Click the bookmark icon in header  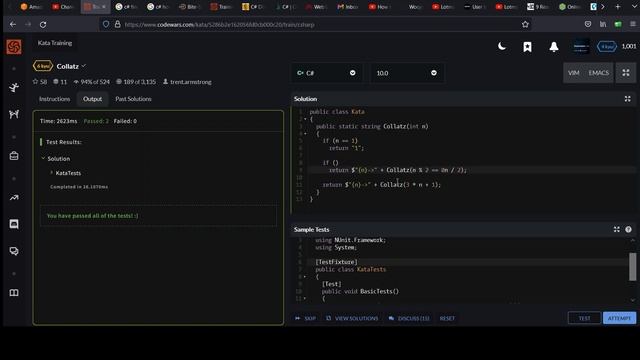coord(527,47)
